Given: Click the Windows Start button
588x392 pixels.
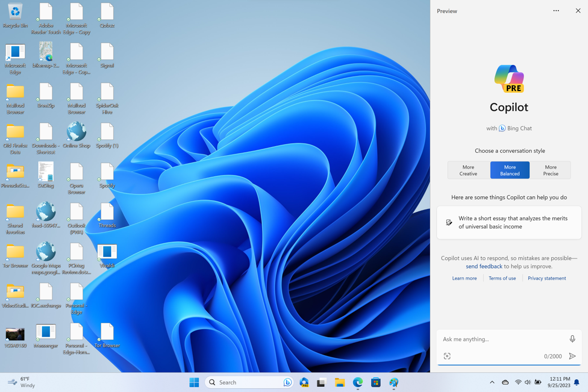Looking at the screenshot, I should click(194, 383).
